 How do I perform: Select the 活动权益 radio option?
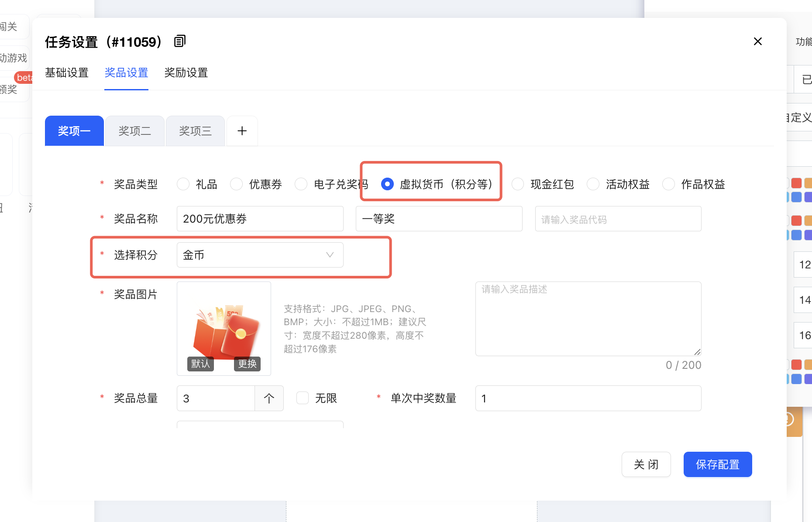[x=593, y=184]
